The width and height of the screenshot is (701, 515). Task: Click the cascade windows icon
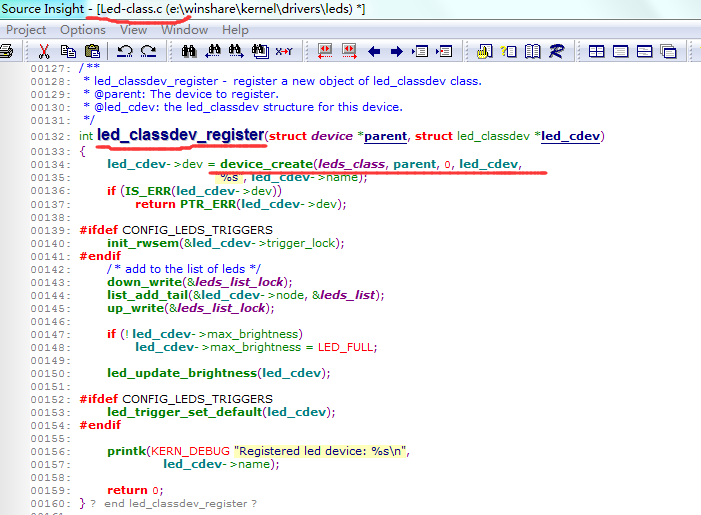pos(668,52)
